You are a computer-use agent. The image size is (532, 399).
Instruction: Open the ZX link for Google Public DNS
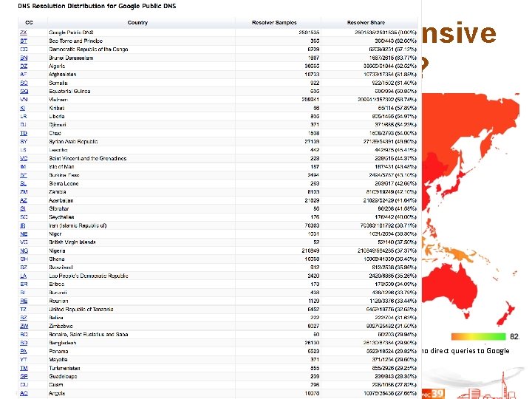(24, 33)
